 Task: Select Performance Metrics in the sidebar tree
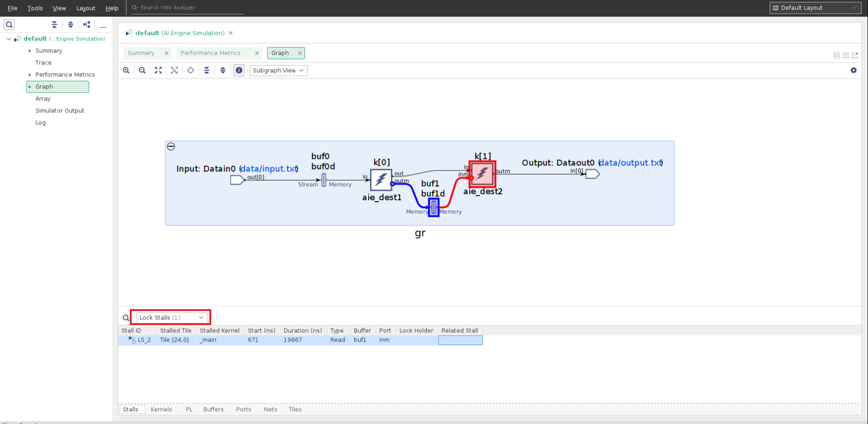[65, 75]
